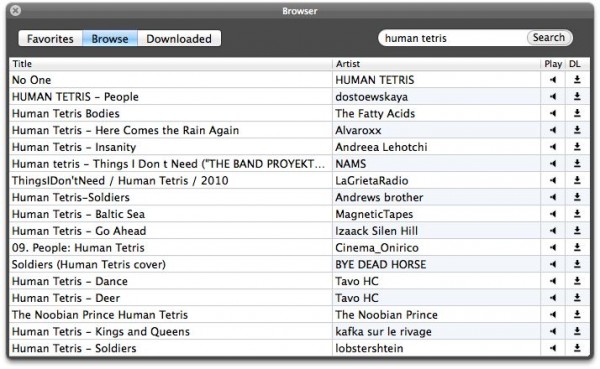Download the lobstershtein track
Image resolution: width=600 pixels, height=369 pixels.
577,348
